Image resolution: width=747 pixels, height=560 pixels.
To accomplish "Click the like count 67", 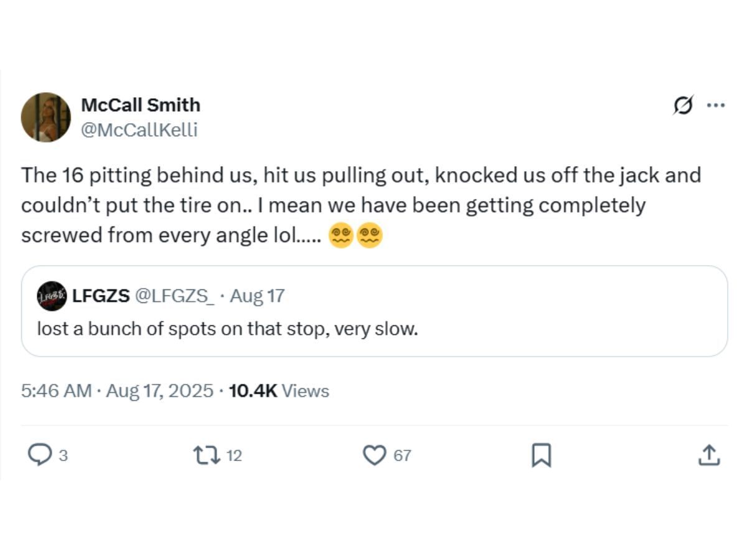I will click(x=402, y=456).
